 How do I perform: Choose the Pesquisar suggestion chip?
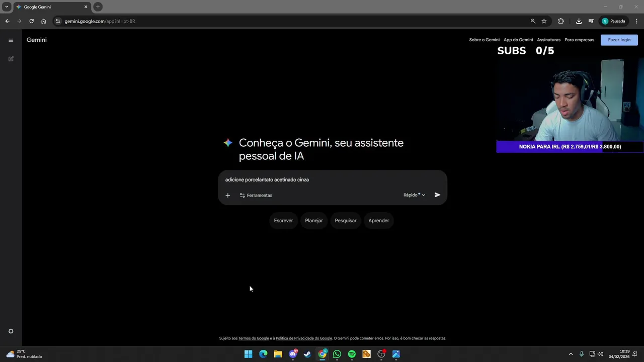coord(346,221)
